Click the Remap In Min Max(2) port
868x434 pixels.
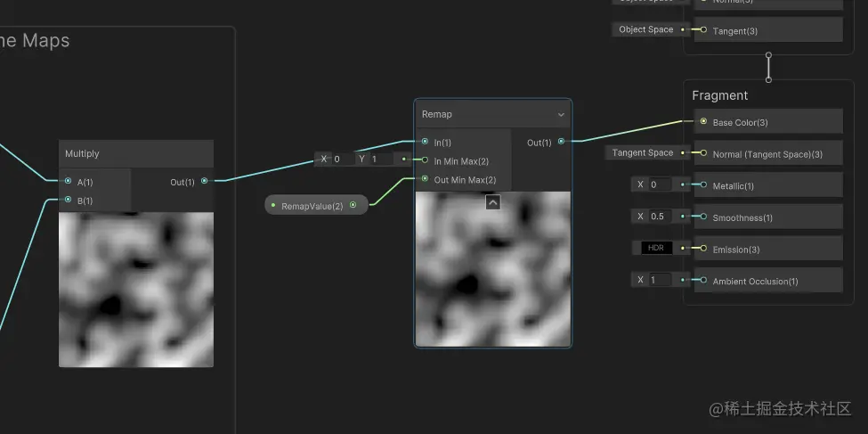(x=425, y=160)
